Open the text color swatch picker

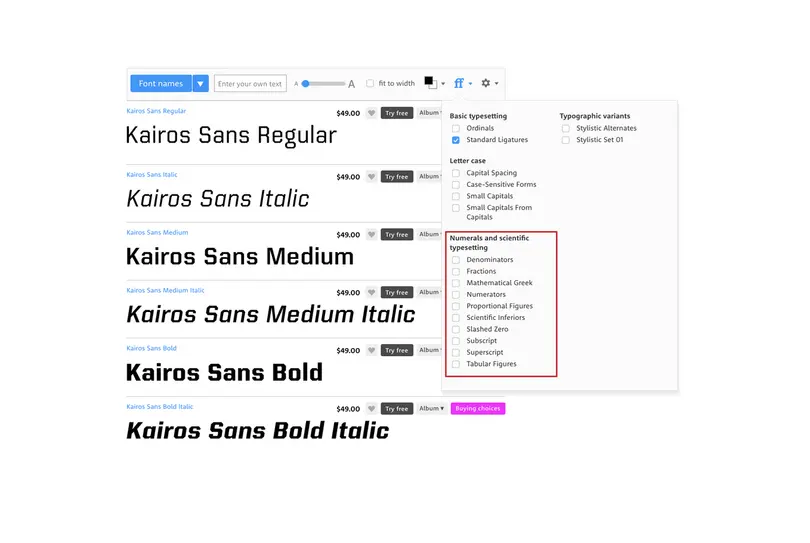click(431, 84)
